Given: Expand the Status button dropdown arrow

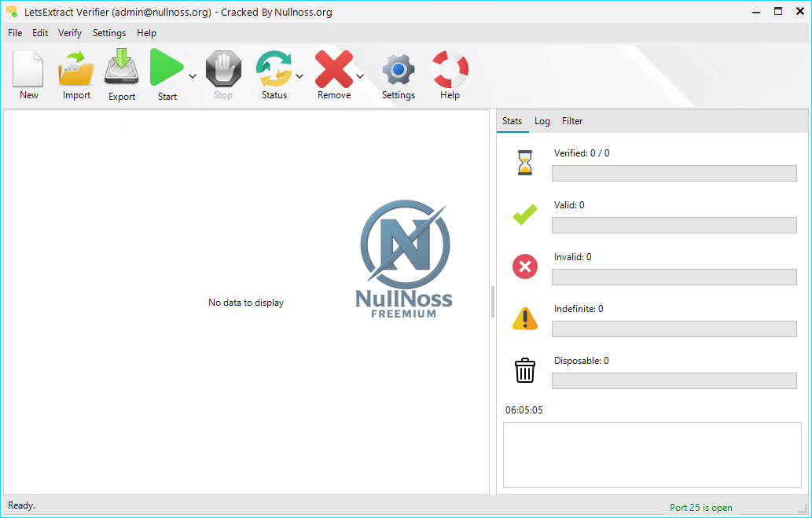Looking at the screenshot, I should point(299,76).
